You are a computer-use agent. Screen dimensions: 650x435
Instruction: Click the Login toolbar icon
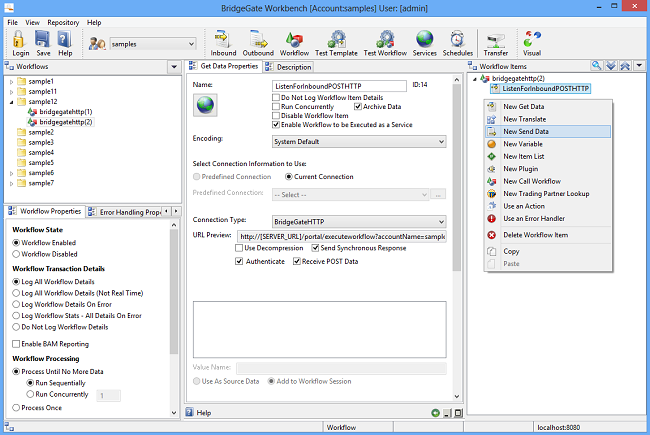(20, 42)
